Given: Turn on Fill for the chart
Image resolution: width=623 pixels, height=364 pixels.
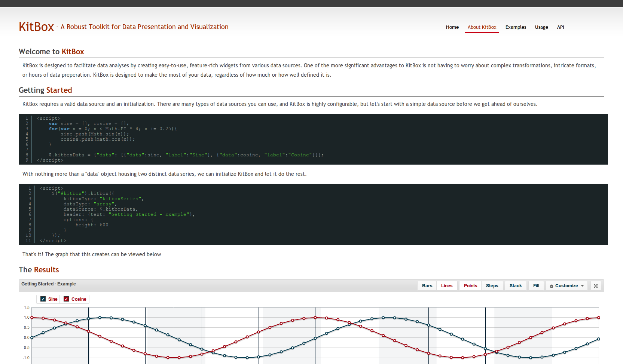Looking at the screenshot, I should [536, 286].
